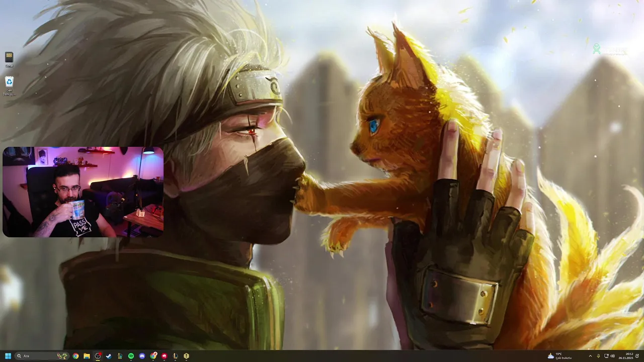
Task: Open Google Chrome from the taskbar
Action: [x=75, y=356]
